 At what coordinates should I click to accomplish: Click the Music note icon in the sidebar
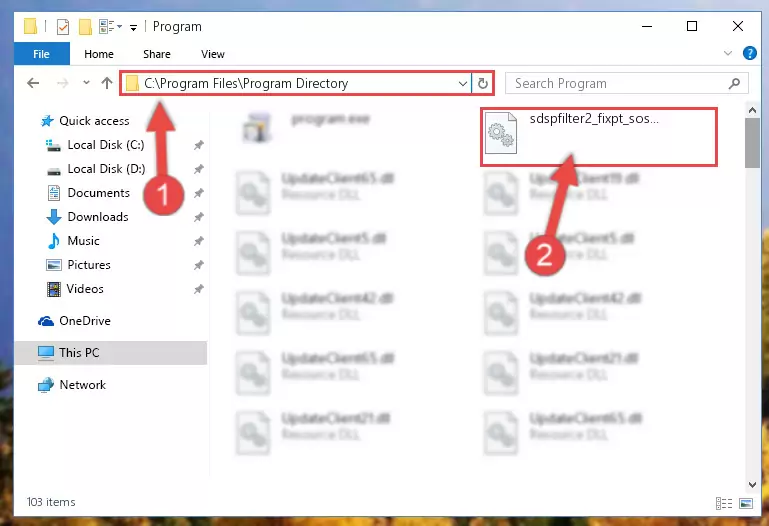[53, 241]
